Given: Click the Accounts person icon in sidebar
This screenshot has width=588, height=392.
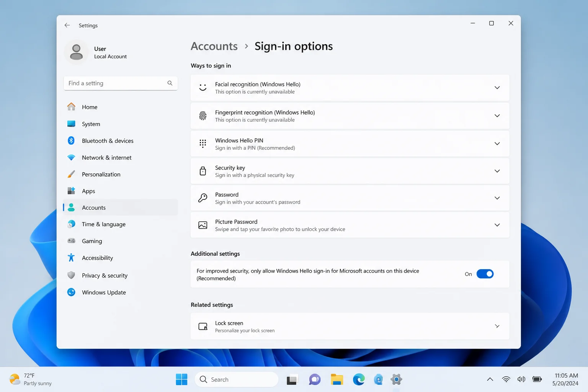Looking at the screenshot, I should click(71, 207).
